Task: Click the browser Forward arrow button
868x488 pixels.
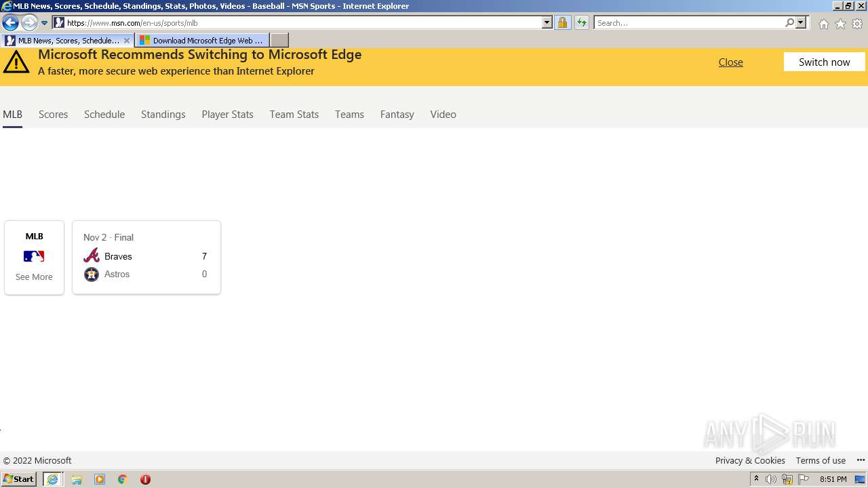Action: coord(29,22)
